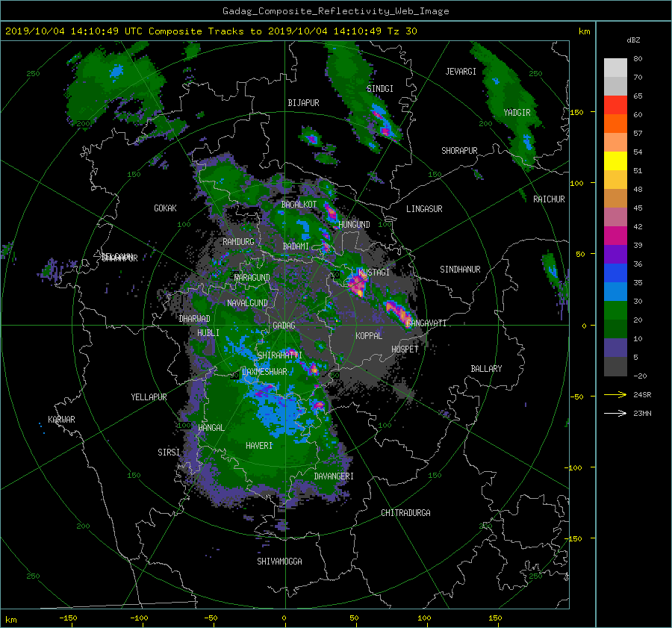Viewport: 672px width, 628px height.
Task: Click the UTC Composite Tracks timestamp text
Action: coord(211,31)
